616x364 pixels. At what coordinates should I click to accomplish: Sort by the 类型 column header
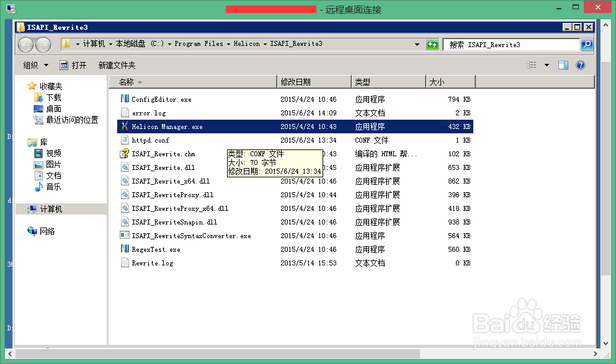[x=388, y=82]
